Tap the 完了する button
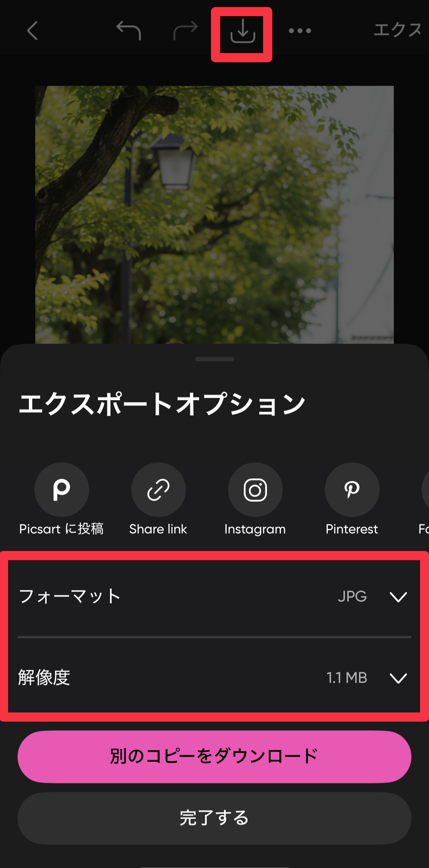 [x=214, y=818]
